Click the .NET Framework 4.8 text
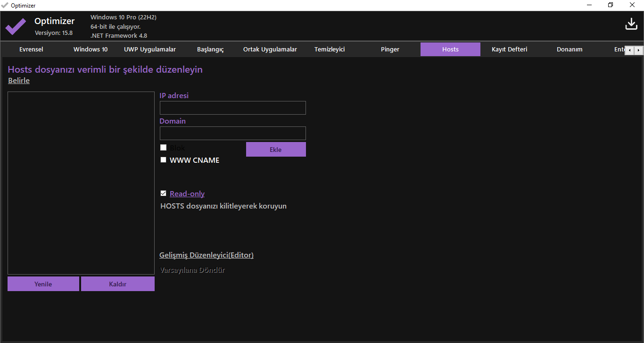644x343 pixels. click(119, 36)
